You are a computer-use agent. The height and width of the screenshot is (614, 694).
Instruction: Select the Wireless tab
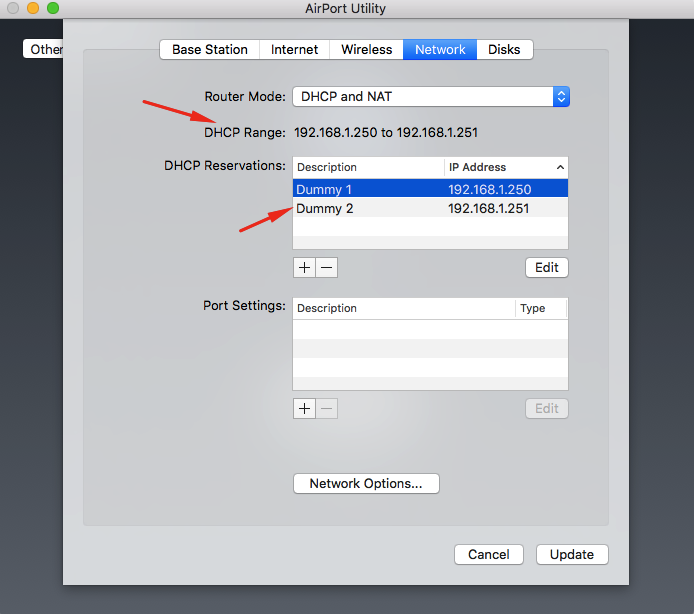coord(366,50)
